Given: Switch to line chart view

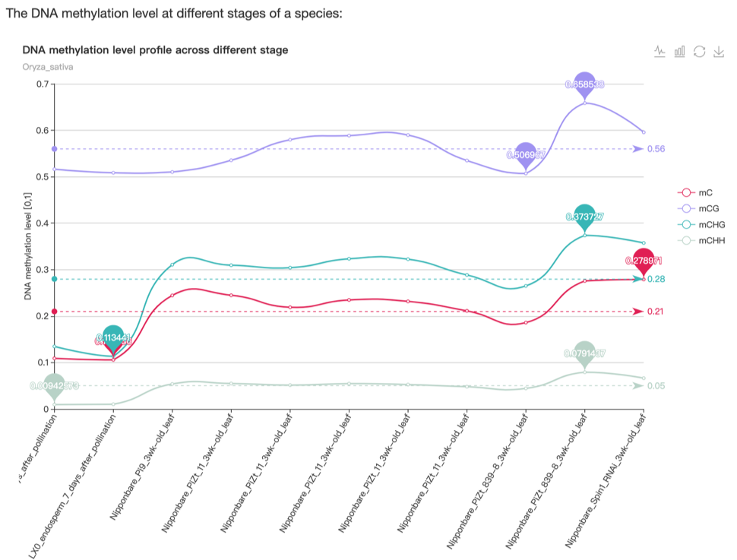Looking at the screenshot, I should 660,51.
